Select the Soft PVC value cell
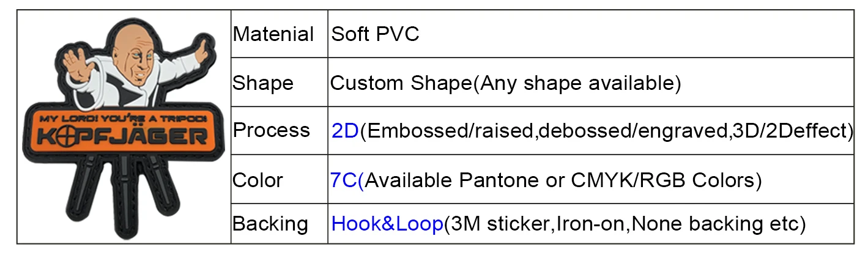Screen dimensions: 868x255 point(375,34)
